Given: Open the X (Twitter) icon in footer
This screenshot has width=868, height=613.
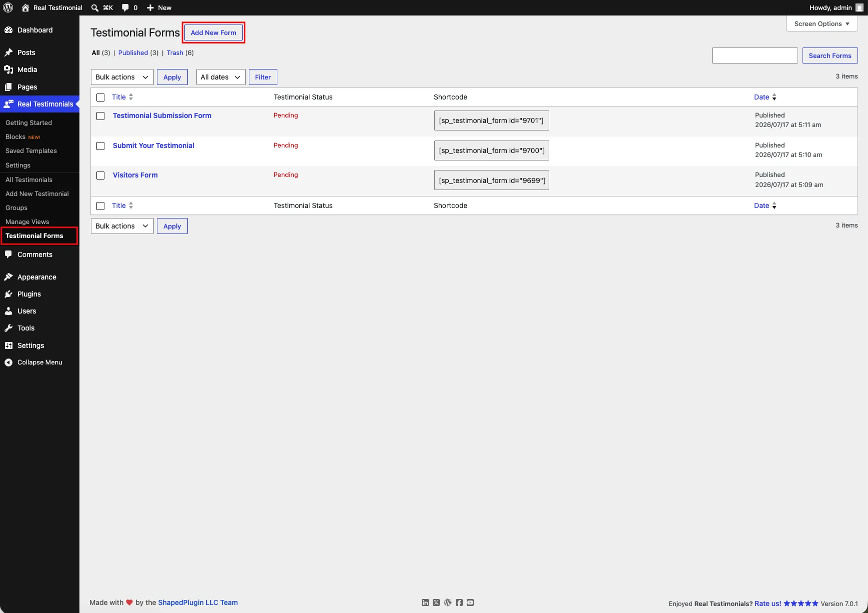Looking at the screenshot, I should click(x=436, y=602).
